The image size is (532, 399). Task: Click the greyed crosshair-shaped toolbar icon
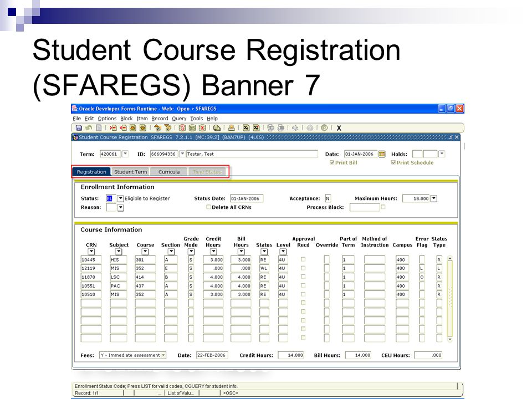tap(310, 128)
